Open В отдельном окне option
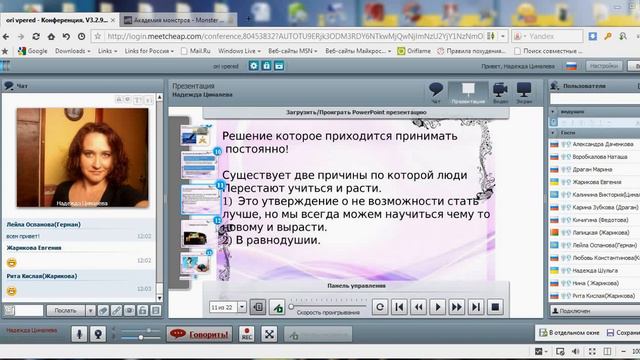Image resolution: width=640 pixels, height=360 pixels. (x=569, y=333)
